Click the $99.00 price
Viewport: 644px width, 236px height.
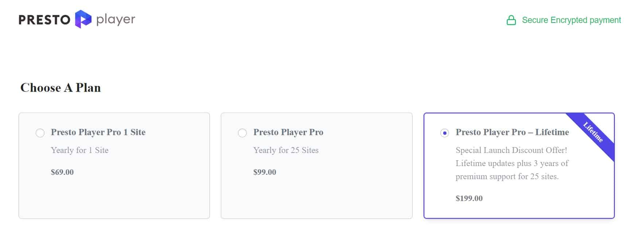coord(265,172)
